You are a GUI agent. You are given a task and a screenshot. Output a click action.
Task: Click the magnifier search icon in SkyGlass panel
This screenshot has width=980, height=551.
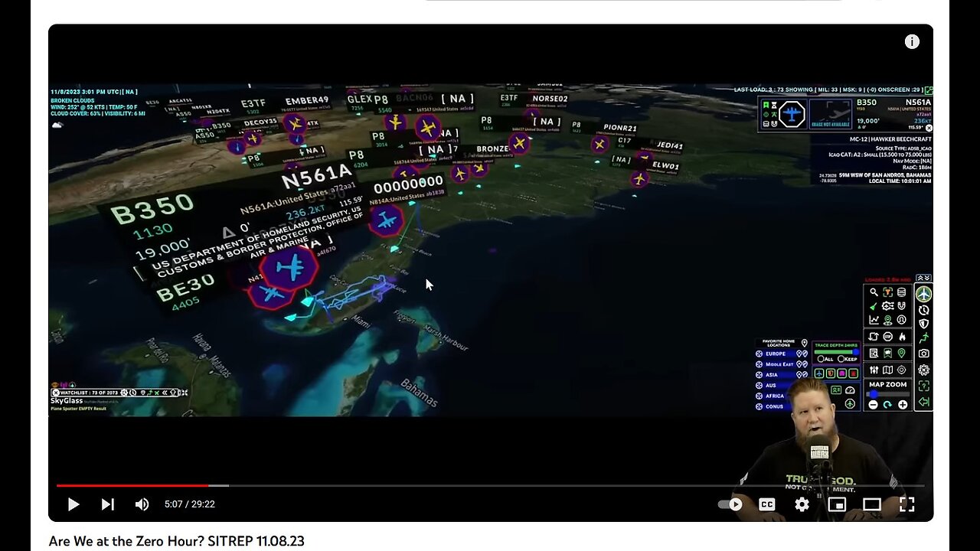coord(874,292)
